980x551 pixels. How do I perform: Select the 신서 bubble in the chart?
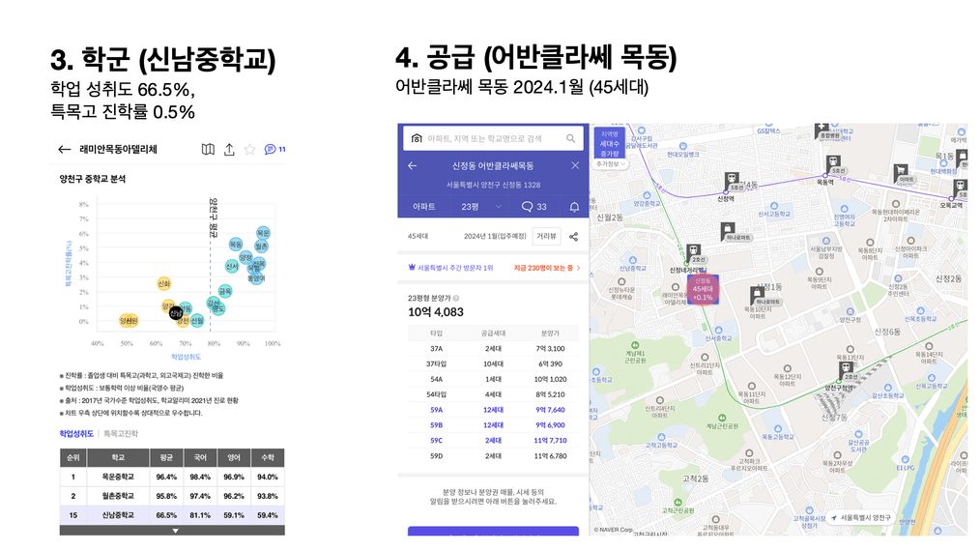click(232, 267)
